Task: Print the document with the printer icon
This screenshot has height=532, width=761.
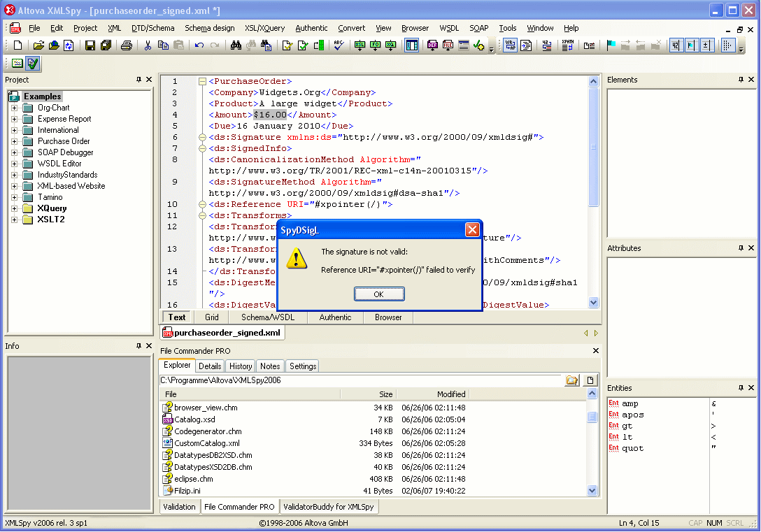Action: tap(127, 45)
